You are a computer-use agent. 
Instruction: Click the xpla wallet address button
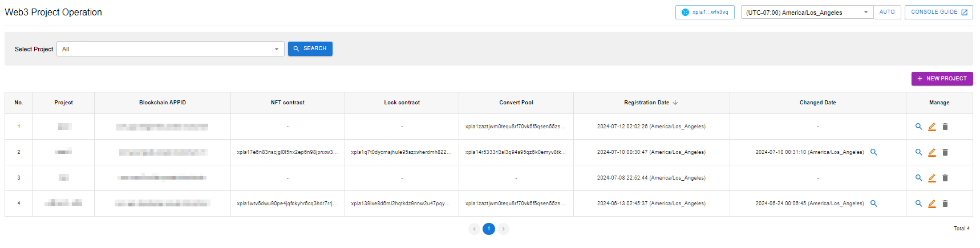click(704, 12)
